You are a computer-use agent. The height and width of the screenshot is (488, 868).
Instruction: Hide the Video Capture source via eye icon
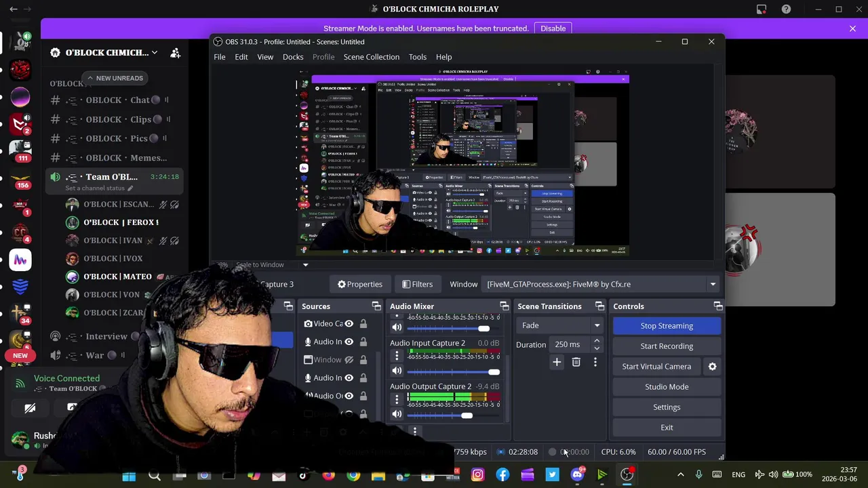[349, 324]
